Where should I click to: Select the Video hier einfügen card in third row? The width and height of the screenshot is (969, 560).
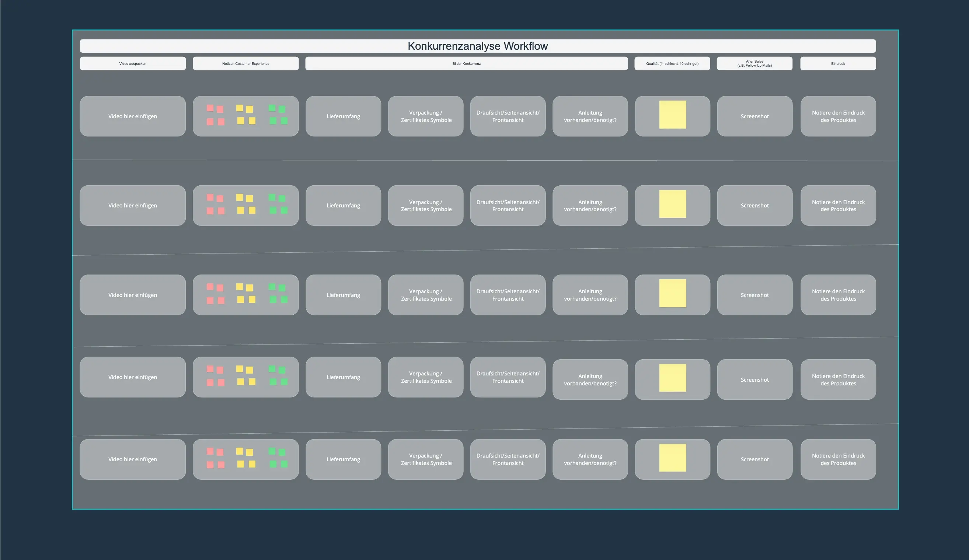coord(133,295)
